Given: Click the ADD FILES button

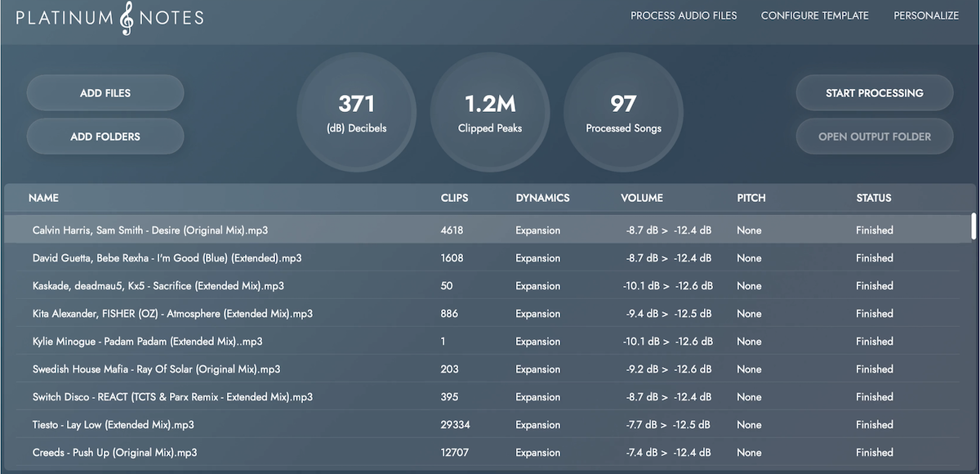Looking at the screenshot, I should coord(105,92).
